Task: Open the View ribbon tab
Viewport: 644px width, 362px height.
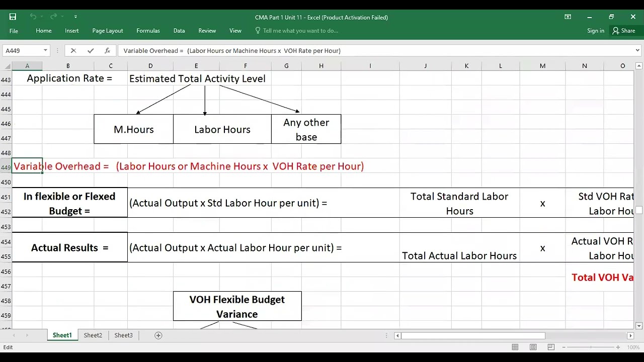Action: [x=235, y=31]
